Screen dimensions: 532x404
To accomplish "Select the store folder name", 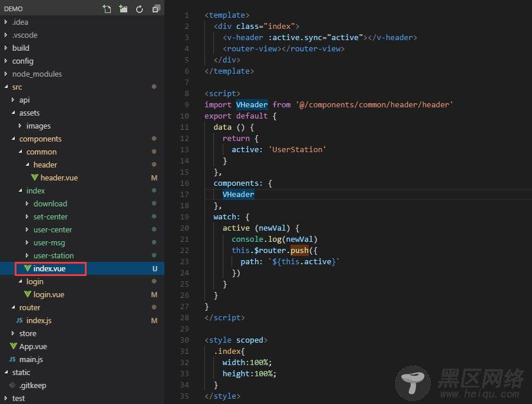I will pyautogui.click(x=28, y=333).
